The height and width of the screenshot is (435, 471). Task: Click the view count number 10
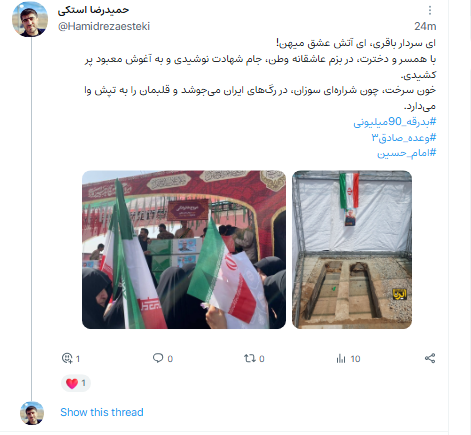click(355, 359)
